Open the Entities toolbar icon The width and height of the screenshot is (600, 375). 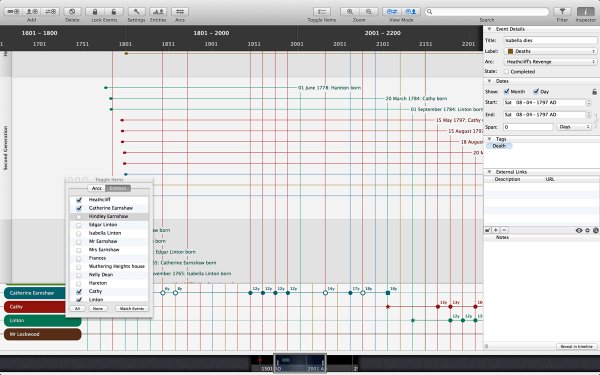pos(158,12)
